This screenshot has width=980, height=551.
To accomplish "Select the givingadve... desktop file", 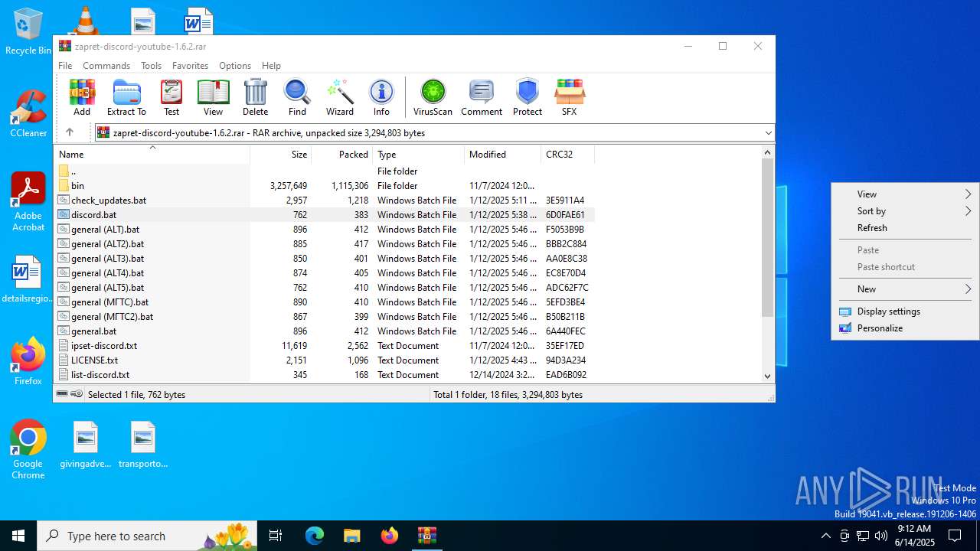I will pos(86,445).
